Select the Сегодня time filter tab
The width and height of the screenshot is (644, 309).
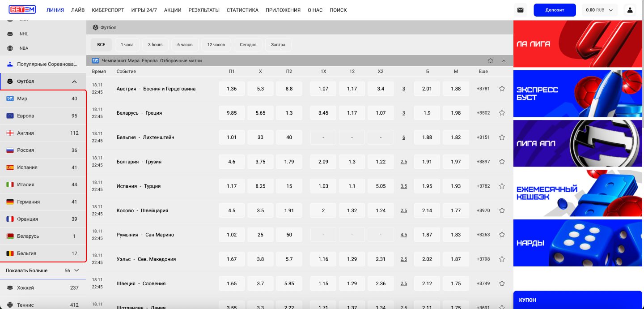(x=248, y=45)
